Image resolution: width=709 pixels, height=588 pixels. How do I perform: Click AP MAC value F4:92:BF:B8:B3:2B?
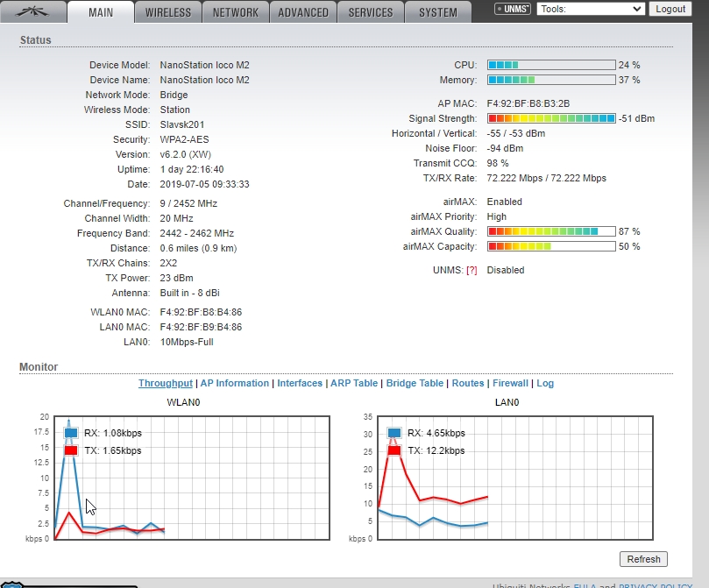[x=528, y=103]
